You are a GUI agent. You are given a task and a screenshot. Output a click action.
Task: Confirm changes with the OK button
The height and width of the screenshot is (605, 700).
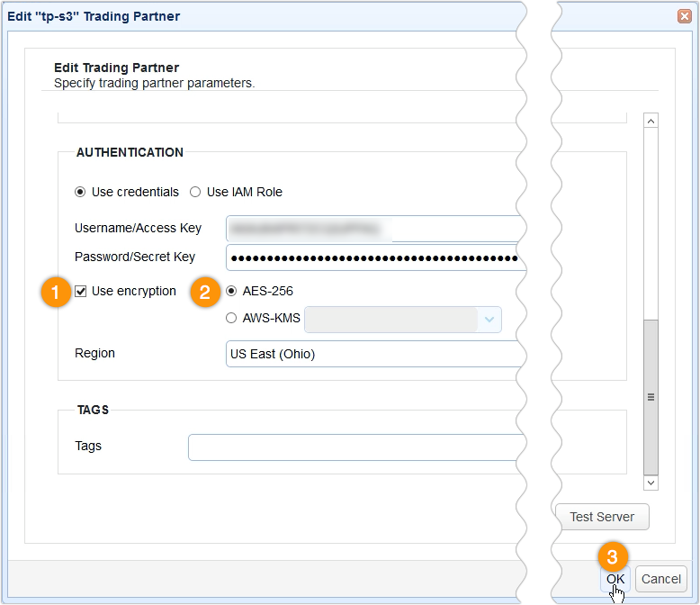pos(615,579)
